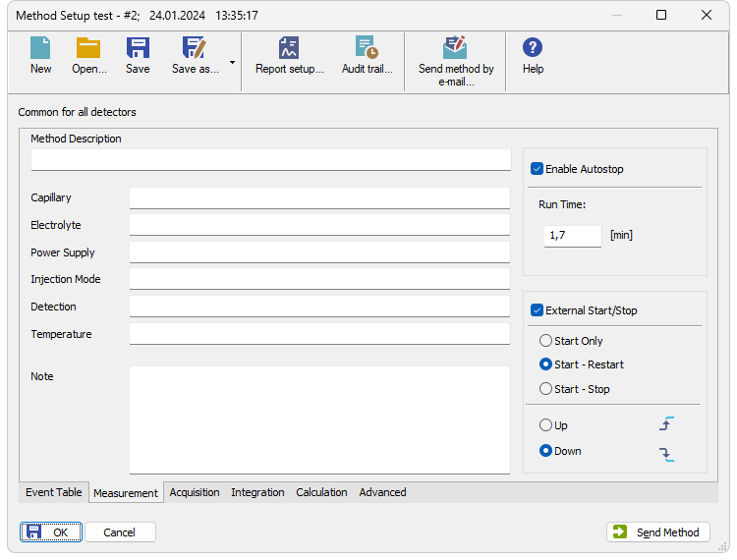Open the Acquisition tab
Viewport: 737px width, 560px height.
click(x=195, y=492)
